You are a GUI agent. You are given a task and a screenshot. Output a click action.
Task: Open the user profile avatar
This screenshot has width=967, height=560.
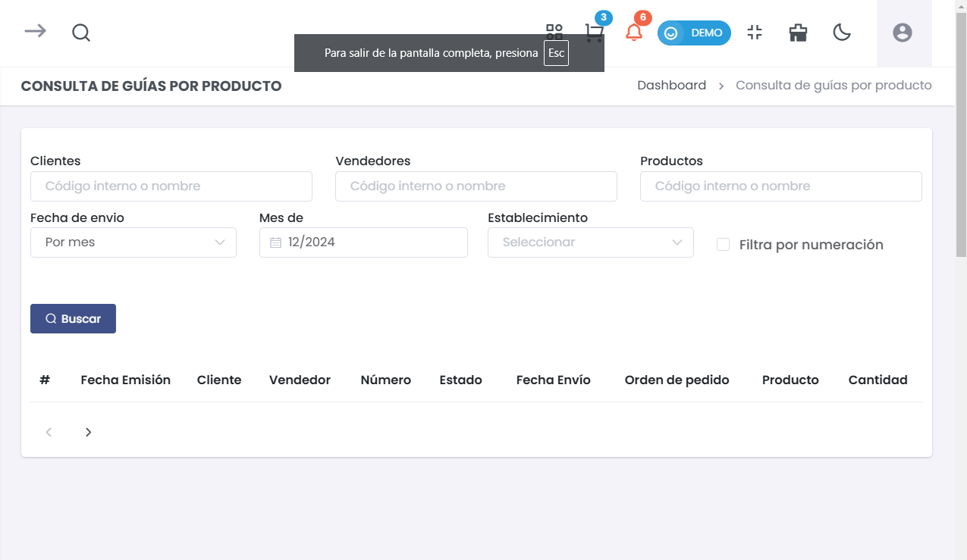pos(902,33)
